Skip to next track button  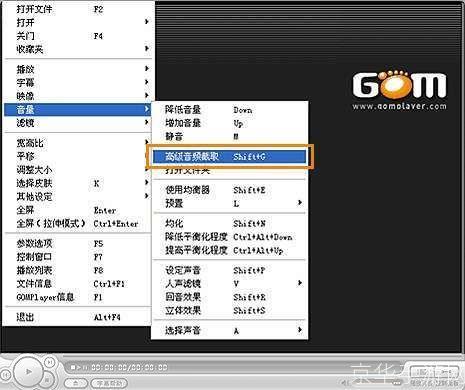coord(49,362)
